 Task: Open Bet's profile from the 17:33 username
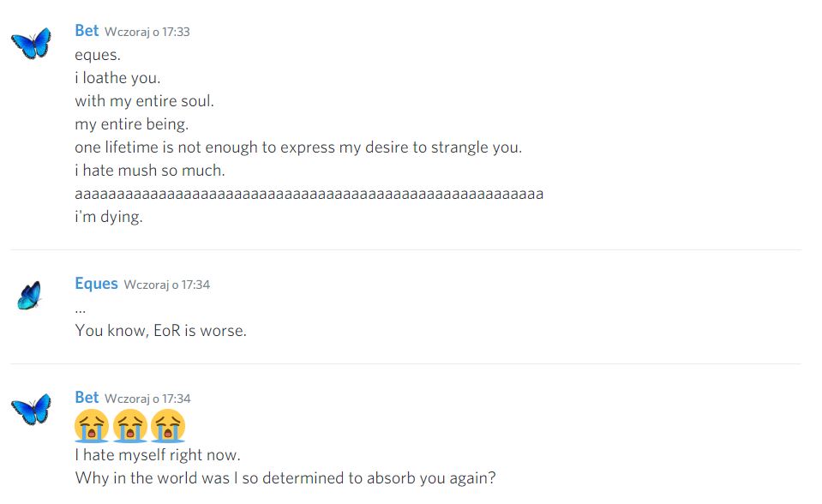(x=87, y=31)
